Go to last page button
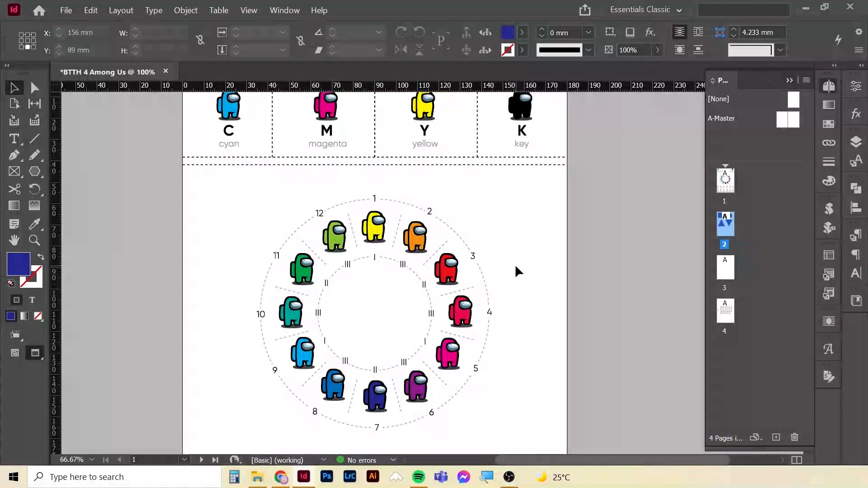Image resolution: width=868 pixels, height=488 pixels. click(215, 460)
